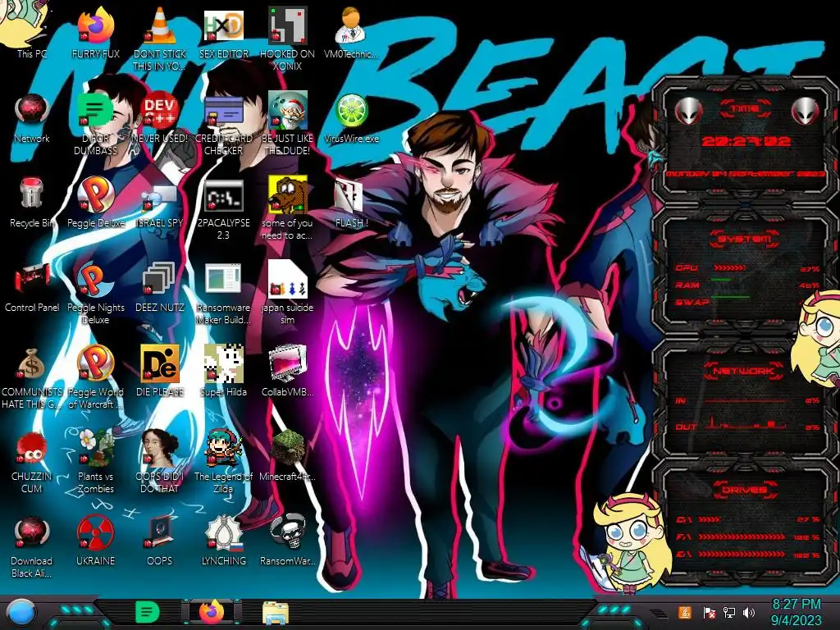Select the Ransomware Maker Build... icon
This screenshot has height=630, width=840.
(223, 293)
